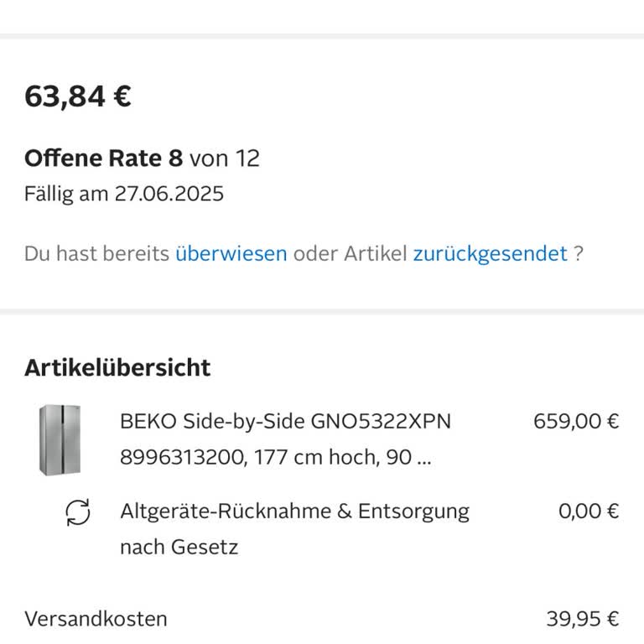
Task: Click the Altgeräte-Rücknahme recycle arrows icon
Action: tap(78, 512)
